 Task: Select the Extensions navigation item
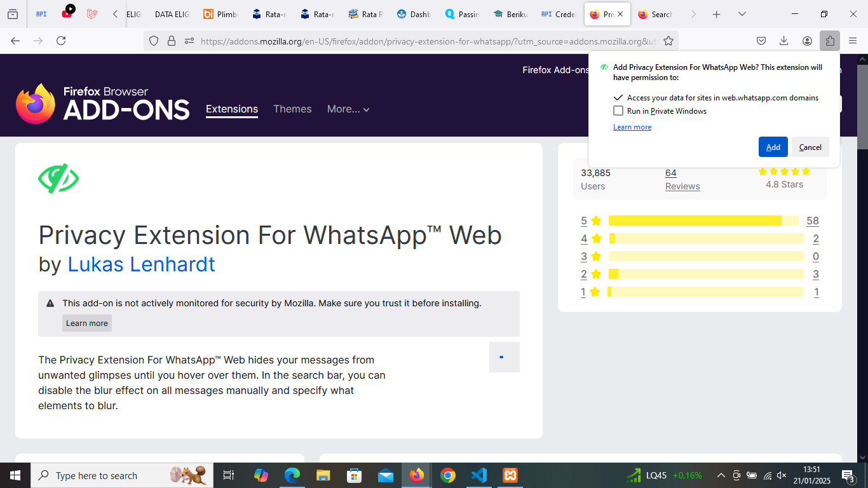coord(232,109)
